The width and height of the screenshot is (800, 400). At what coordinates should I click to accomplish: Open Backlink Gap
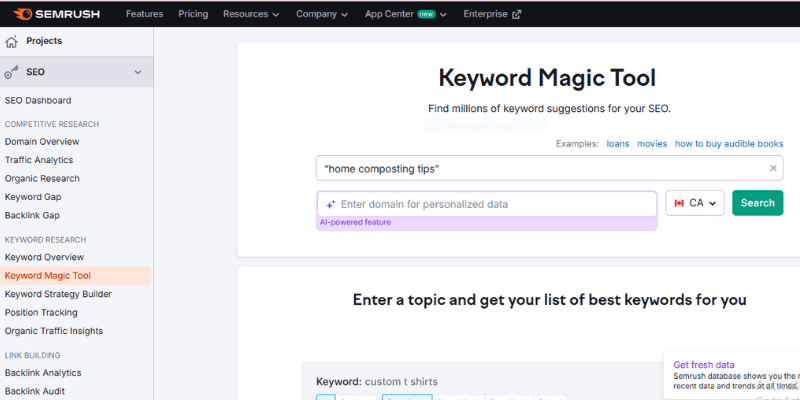tap(32, 215)
